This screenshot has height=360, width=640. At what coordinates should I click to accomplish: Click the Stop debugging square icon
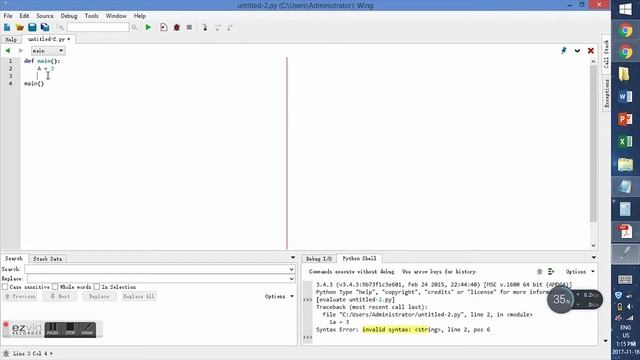(x=189, y=27)
